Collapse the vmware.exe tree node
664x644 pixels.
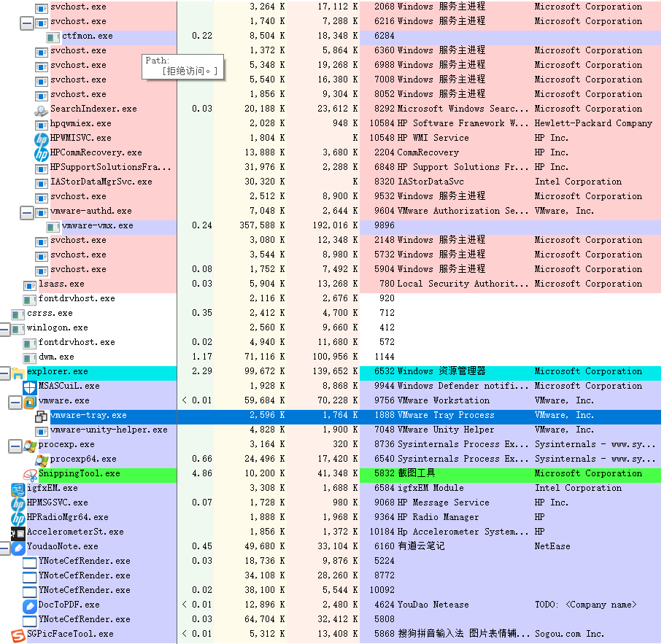click(15, 402)
